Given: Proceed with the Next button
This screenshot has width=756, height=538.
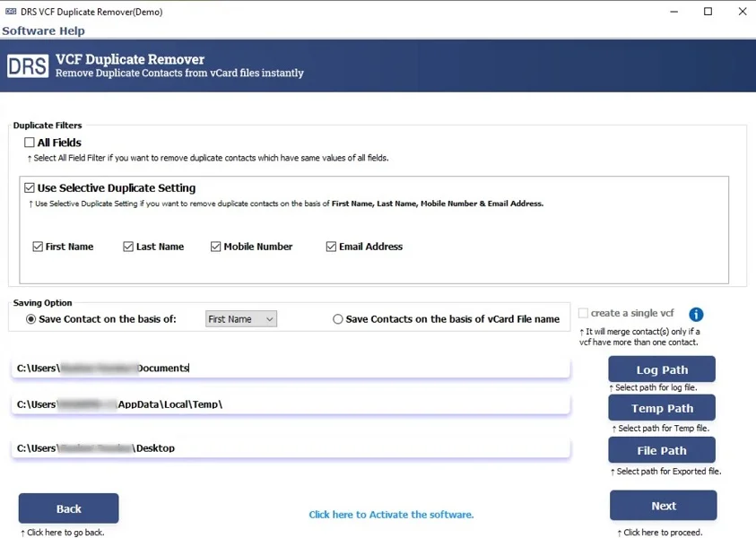Looking at the screenshot, I should click(663, 506).
